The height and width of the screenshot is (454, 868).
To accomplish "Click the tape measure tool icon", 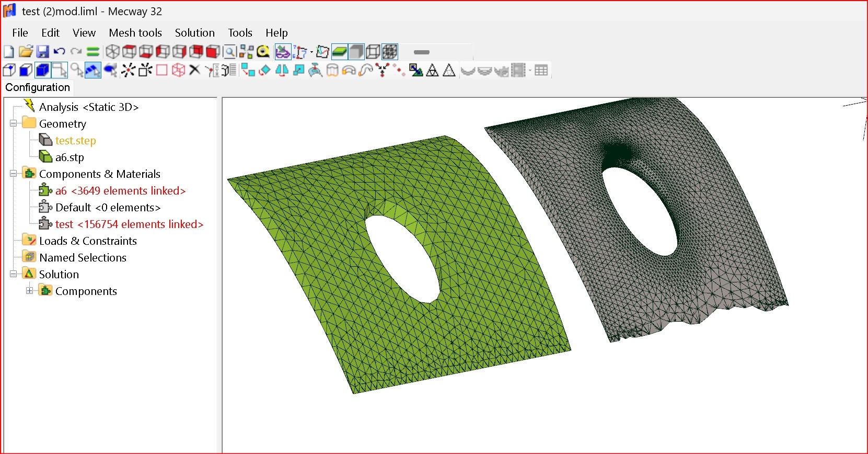I will 263,52.
